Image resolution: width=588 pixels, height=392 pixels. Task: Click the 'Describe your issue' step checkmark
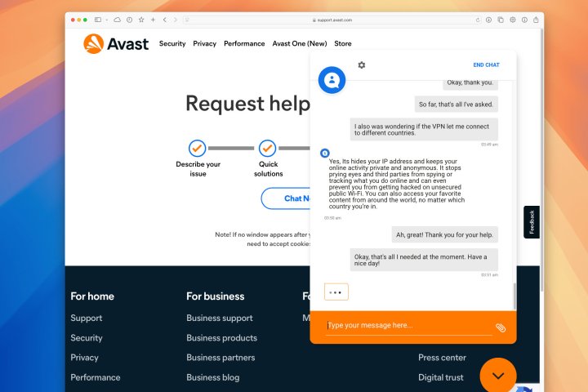point(197,148)
